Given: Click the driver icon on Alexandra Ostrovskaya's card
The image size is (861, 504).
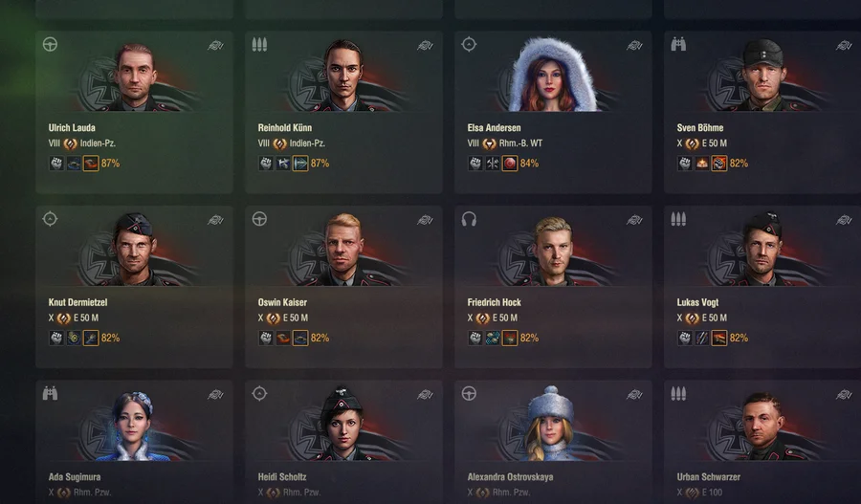Looking at the screenshot, I should [x=469, y=394].
